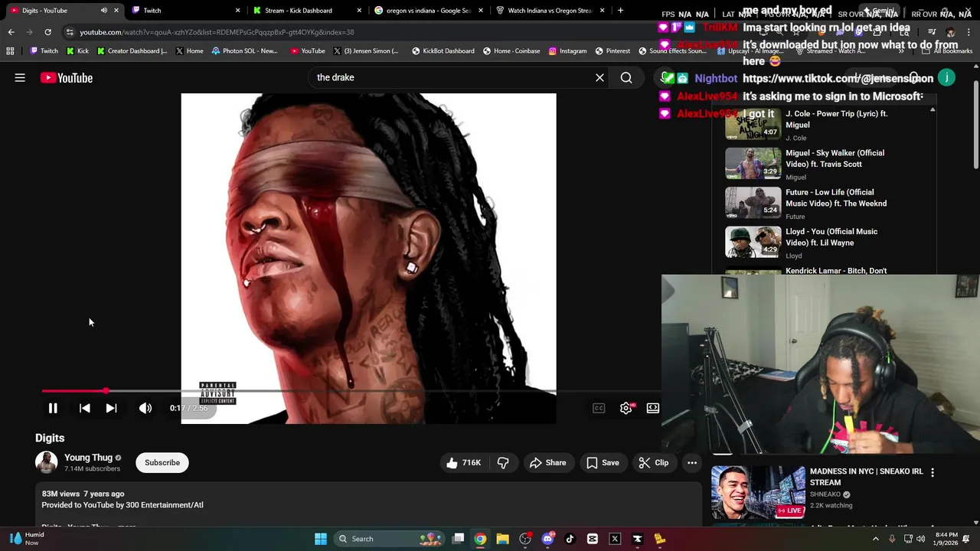Skip to next track in player

click(111, 408)
